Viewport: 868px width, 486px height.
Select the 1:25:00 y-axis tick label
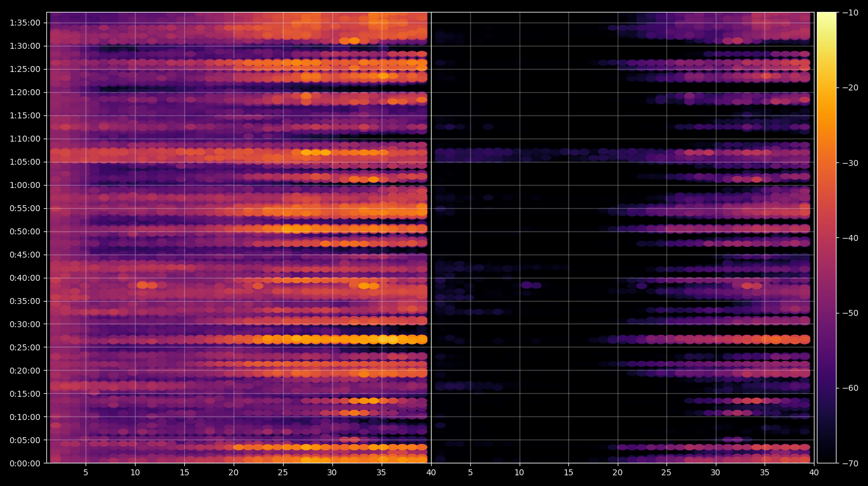click(x=25, y=69)
